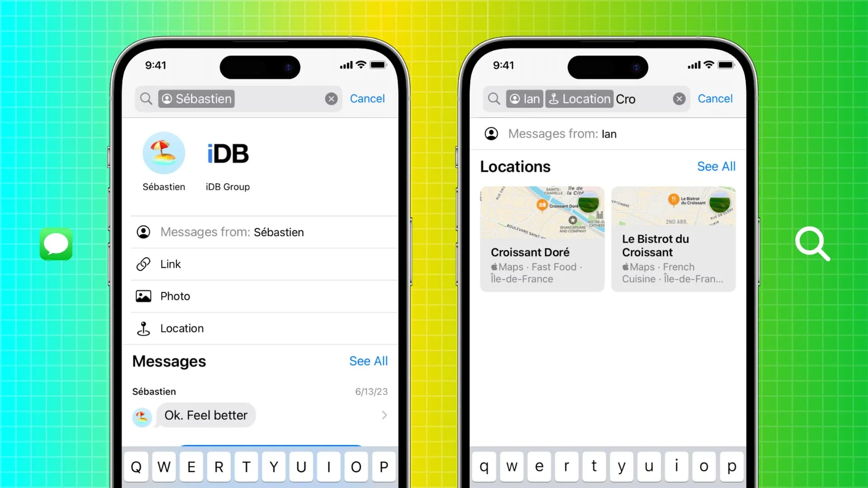Tap the Spotlight search icon (left phone)
This screenshot has height=488, width=868.
[x=146, y=99]
